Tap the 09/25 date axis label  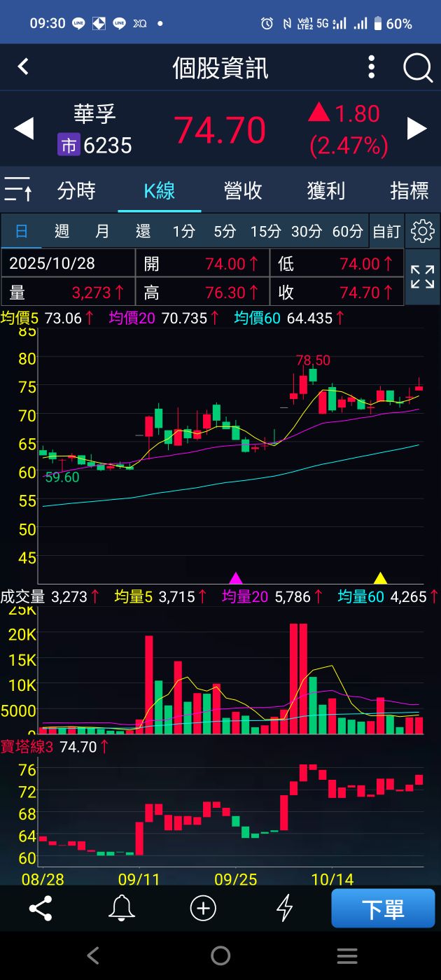click(x=237, y=878)
